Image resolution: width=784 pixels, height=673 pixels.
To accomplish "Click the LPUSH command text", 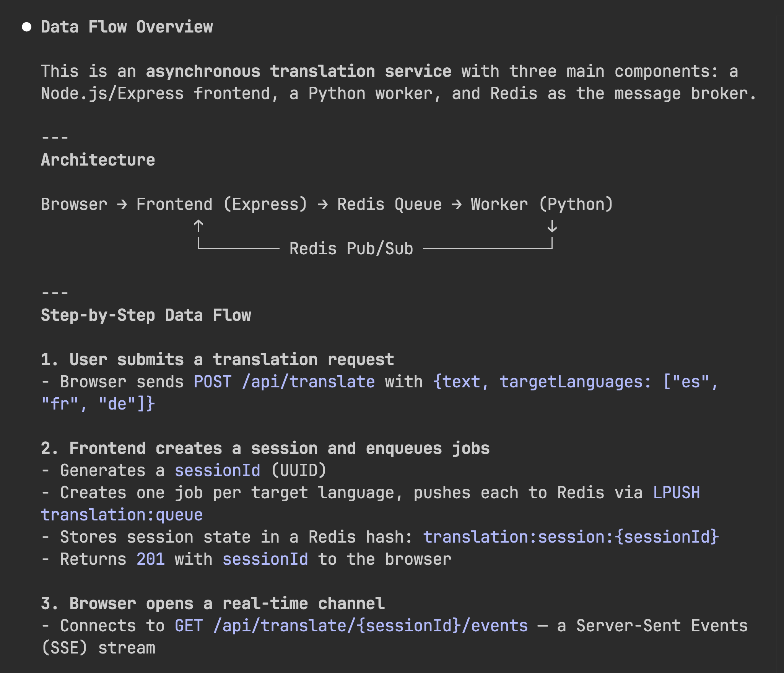I will (676, 493).
